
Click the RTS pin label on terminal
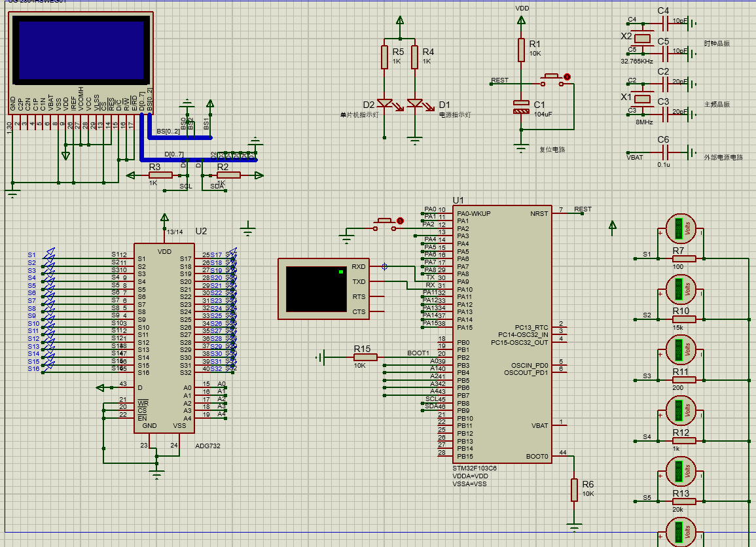359,297
